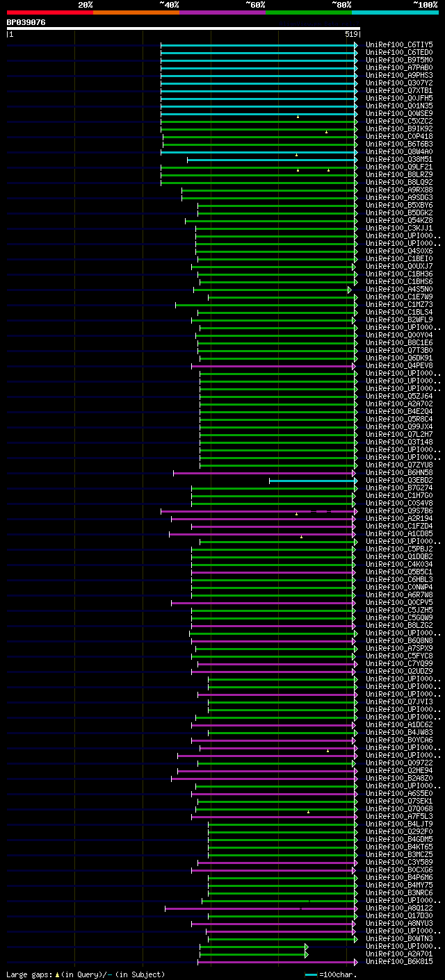Select the UniRef100_B8LZG2 label
This screenshot has height=980, width=445.
click(400, 625)
